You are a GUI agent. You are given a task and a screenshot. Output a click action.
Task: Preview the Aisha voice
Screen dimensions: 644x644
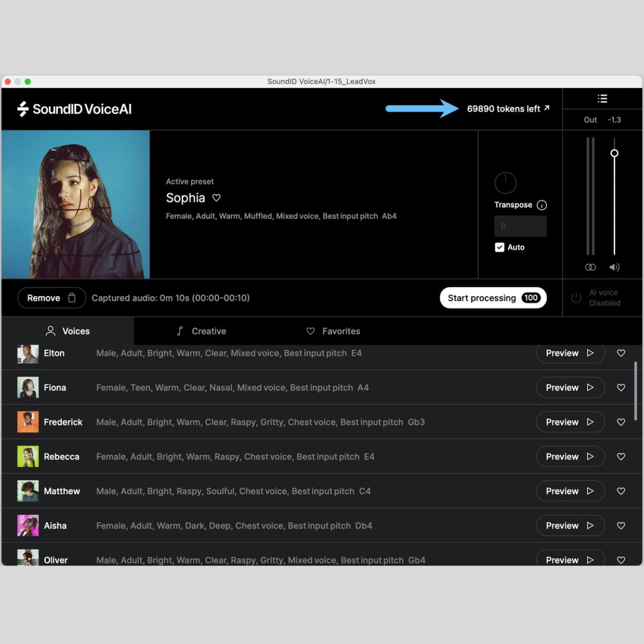coord(570,525)
